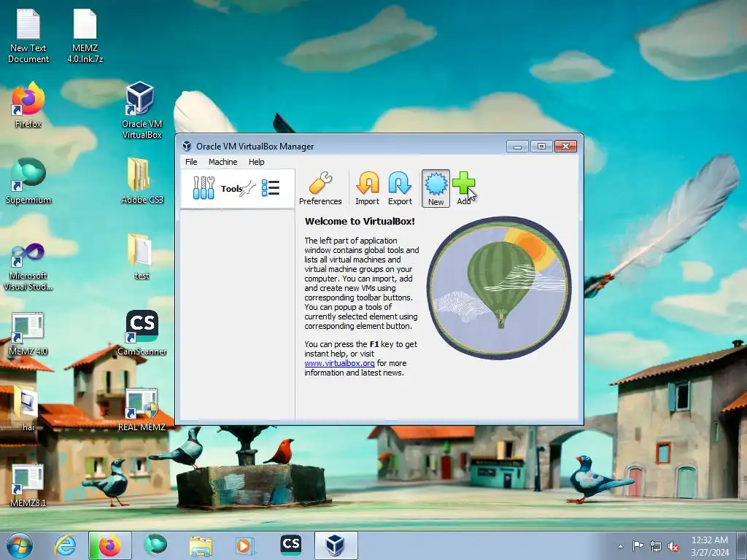
Task: Select the Microsoft Visual Studio desktop shortcut
Action: coord(28,265)
